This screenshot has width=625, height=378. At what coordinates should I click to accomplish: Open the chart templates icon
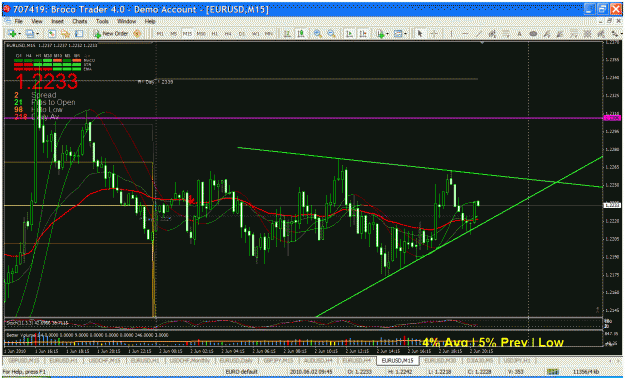pyautogui.click(x=397, y=34)
